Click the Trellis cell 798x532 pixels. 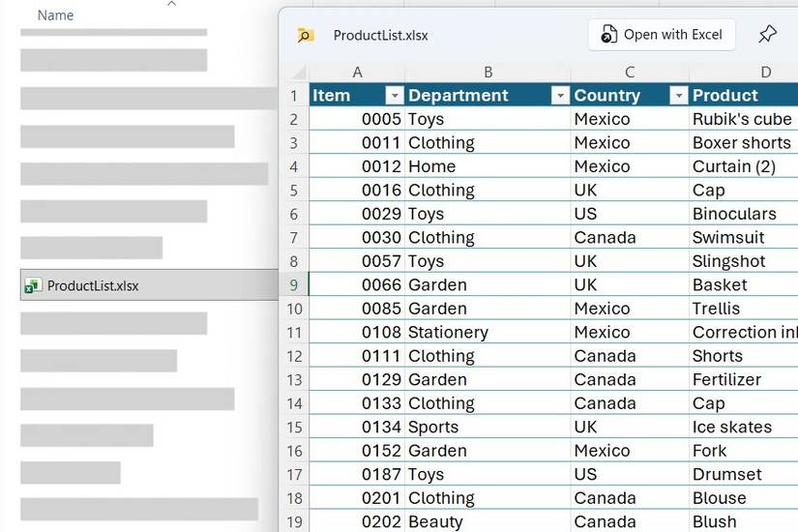click(x=744, y=309)
